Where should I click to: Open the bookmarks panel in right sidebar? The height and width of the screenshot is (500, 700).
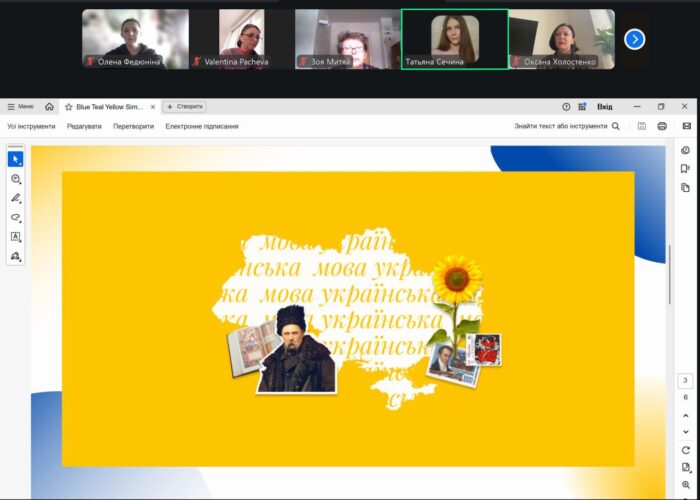pyautogui.click(x=685, y=169)
